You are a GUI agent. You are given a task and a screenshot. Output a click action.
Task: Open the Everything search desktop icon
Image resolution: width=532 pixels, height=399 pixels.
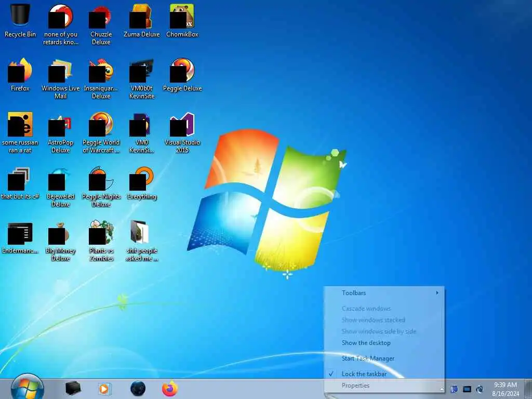[x=141, y=183]
